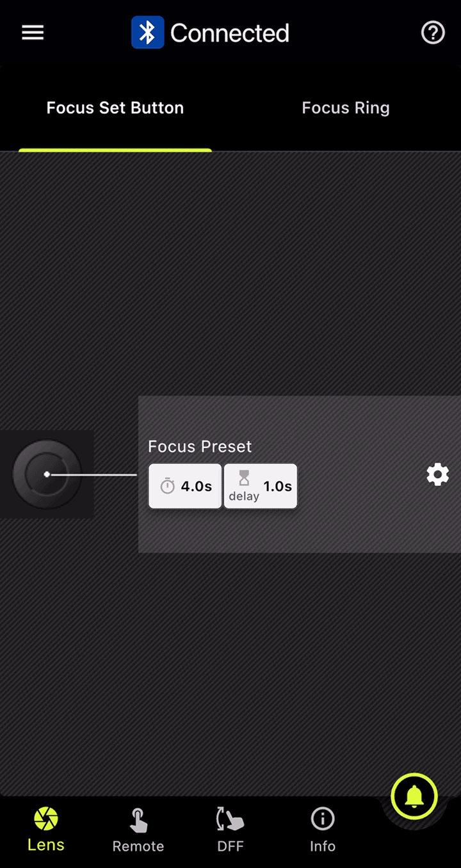This screenshot has width=461, height=868.
Task: Switch to the Focus Ring tab
Action: click(x=346, y=108)
